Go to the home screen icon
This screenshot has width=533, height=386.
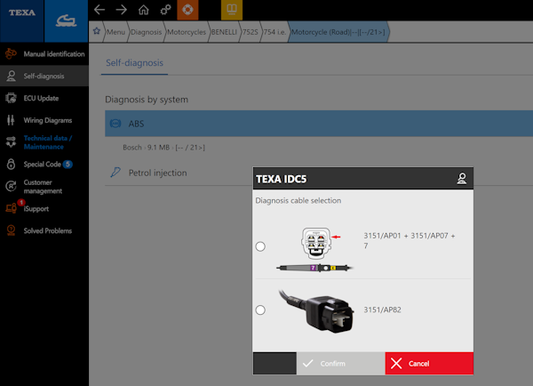pyautogui.click(x=143, y=10)
